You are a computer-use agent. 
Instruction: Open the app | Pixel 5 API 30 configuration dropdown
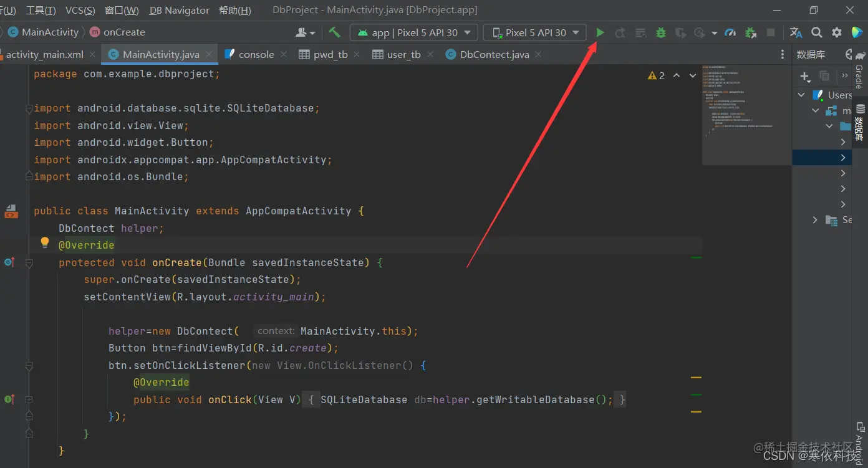coord(414,32)
